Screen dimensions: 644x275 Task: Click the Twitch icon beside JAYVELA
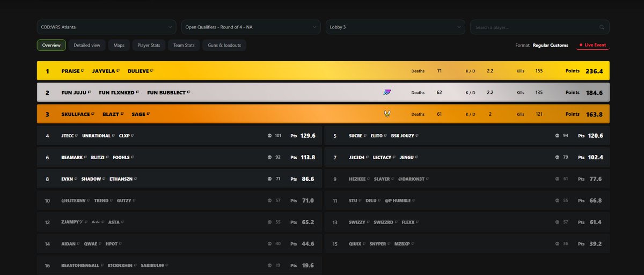118,71
